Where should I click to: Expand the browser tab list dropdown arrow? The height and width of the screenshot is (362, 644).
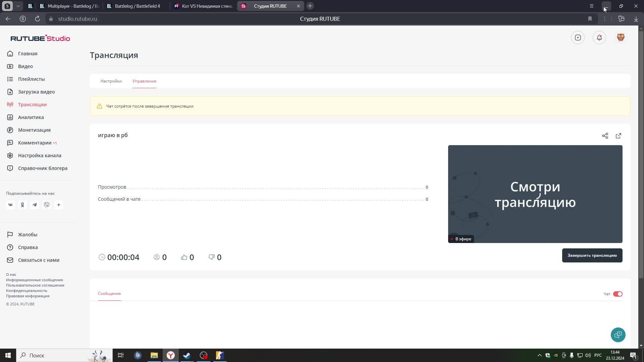(18, 6)
